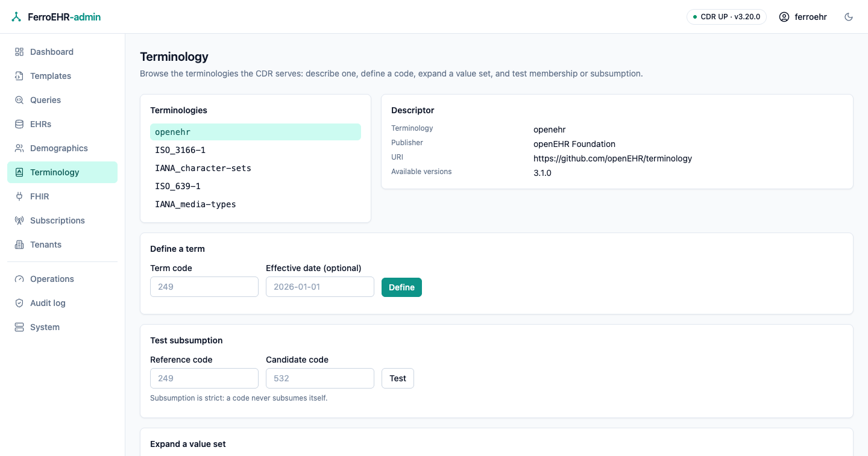This screenshot has width=868, height=456.
Task: Click the user avatar icon
Action: [x=784, y=17]
